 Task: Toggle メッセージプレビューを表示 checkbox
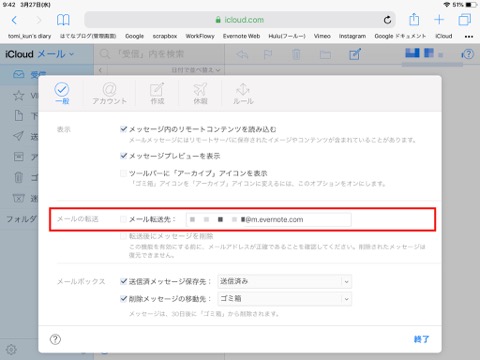(124, 156)
